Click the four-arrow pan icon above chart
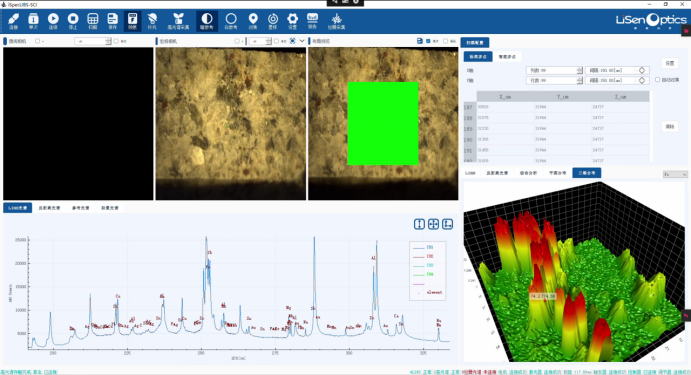691x375 pixels. (433, 224)
